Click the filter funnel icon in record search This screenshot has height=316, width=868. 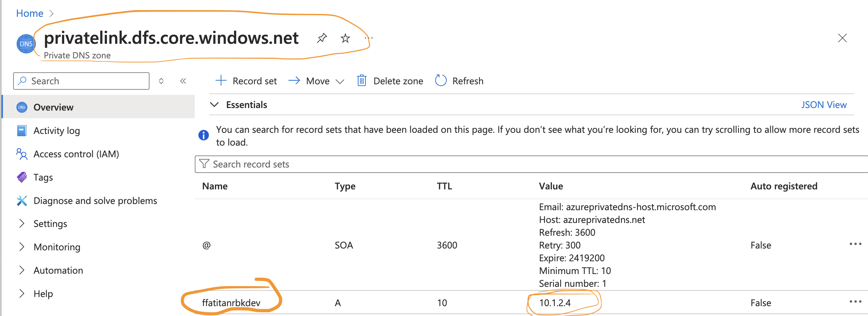click(204, 164)
